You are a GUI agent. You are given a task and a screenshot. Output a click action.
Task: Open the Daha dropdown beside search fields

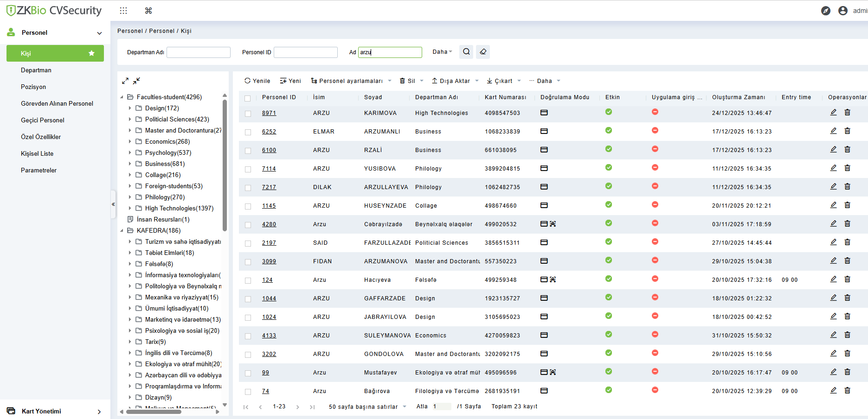tap(442, 52)
